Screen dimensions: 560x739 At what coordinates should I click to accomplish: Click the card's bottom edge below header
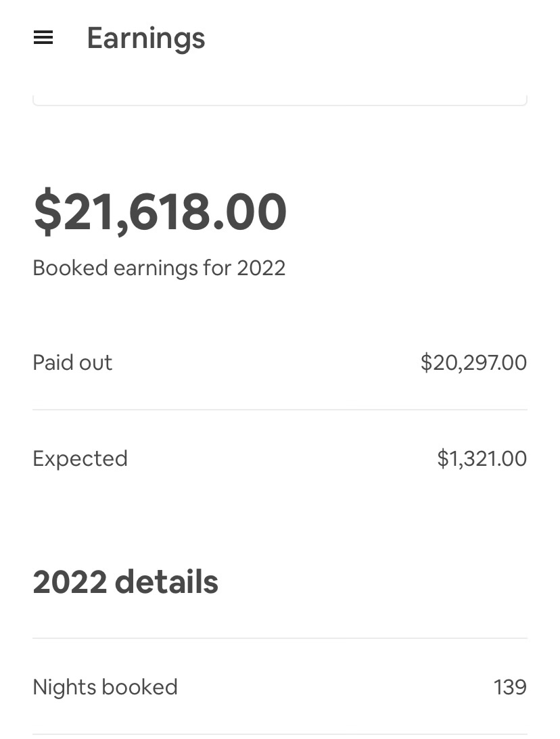(280, 103)
